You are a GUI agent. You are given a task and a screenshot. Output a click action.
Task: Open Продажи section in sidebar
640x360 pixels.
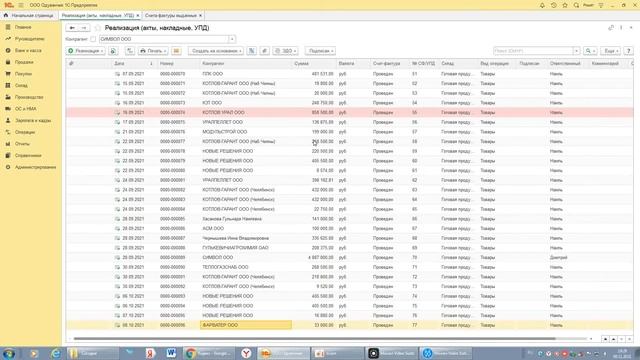(24, 62)
